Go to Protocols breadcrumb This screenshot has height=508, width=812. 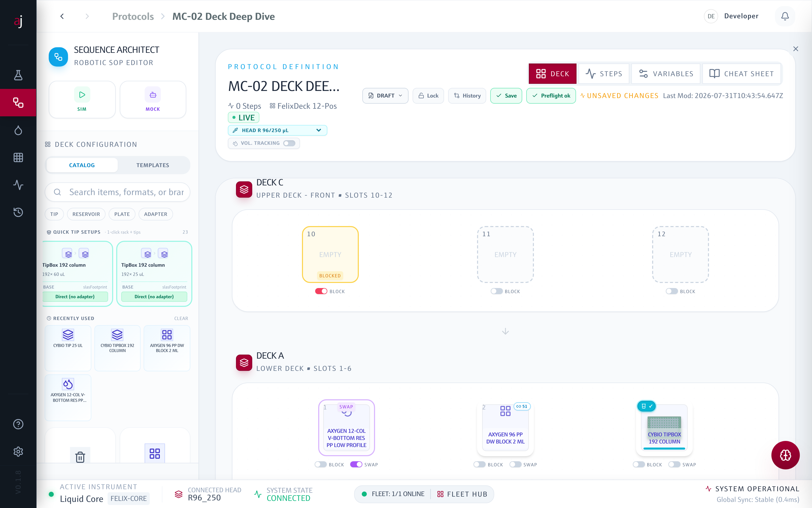tap(133, 16)
